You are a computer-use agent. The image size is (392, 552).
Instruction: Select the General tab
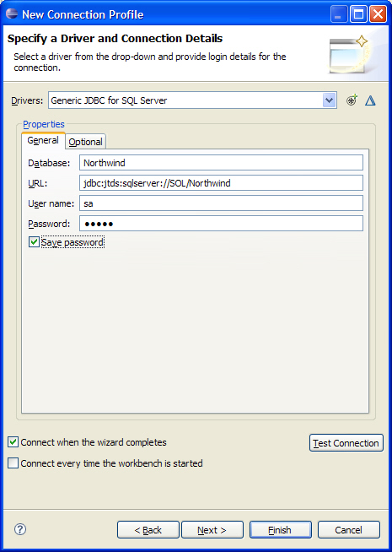click(x=43, y=140)
